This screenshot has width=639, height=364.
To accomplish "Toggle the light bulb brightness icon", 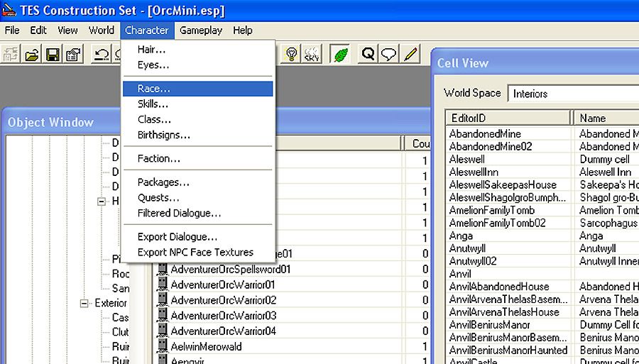I will pyautogui.click(x=290, y=55).
